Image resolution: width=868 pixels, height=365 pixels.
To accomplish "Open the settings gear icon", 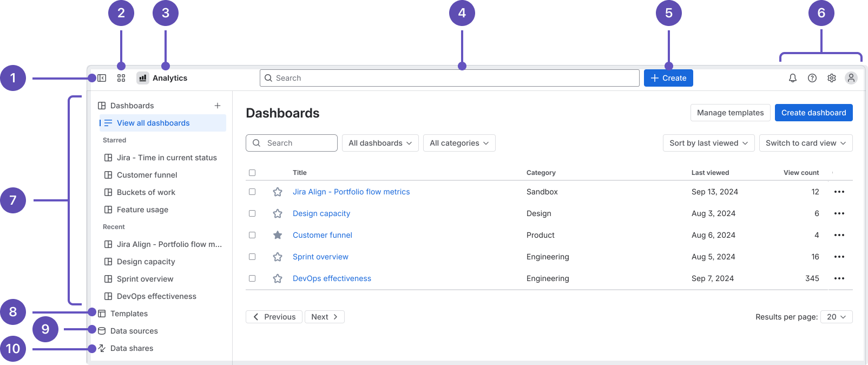I will [x=832, y=78].
